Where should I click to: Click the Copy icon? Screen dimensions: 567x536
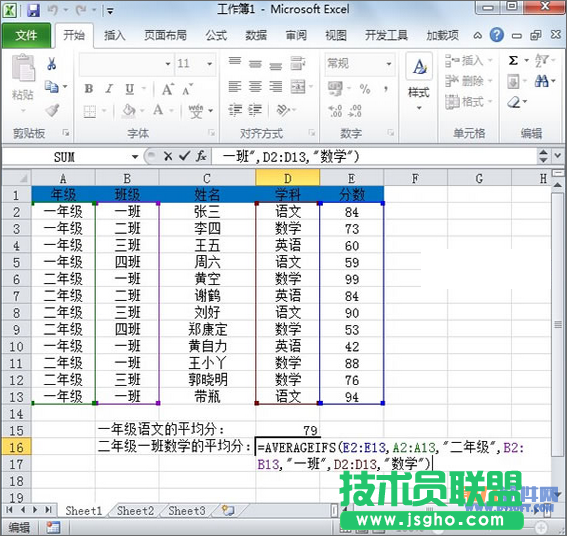coord(51,87)
